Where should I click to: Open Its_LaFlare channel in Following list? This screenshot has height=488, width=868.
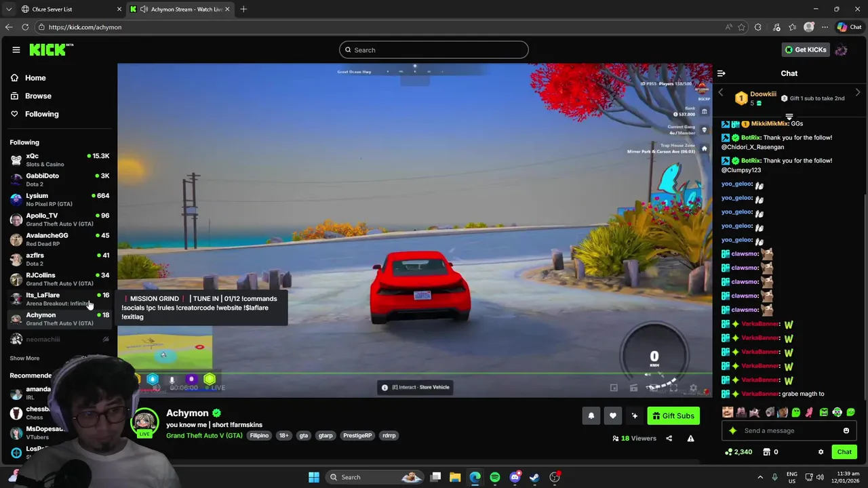coord(60,299)
